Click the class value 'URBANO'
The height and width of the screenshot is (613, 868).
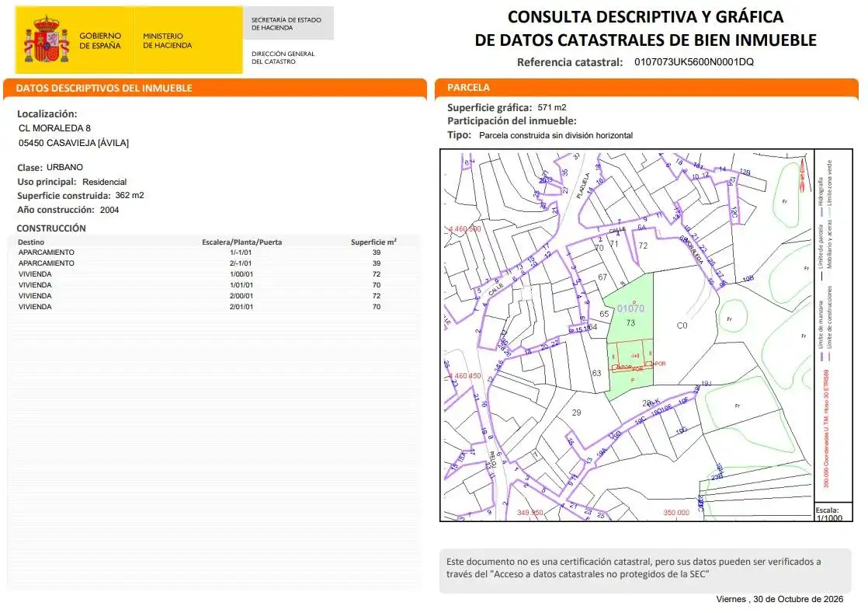pos(64,167)
